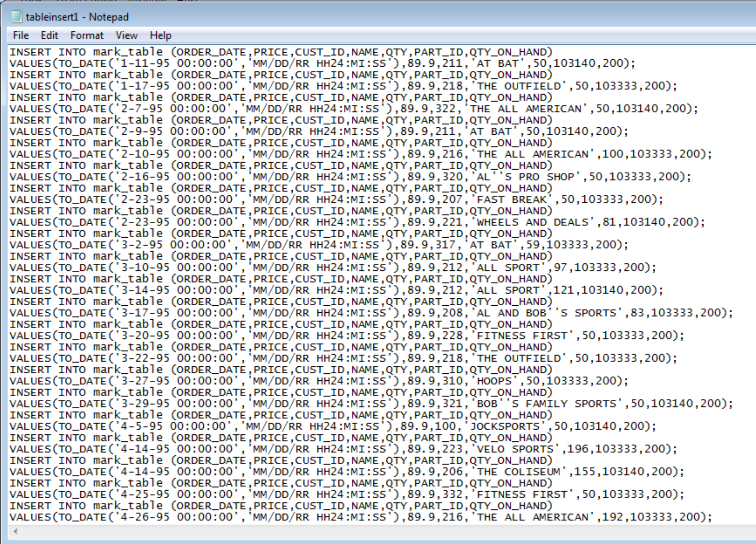Click the text 'FAST BREAK'
756x544 pixels.
[x=512, y=200]
